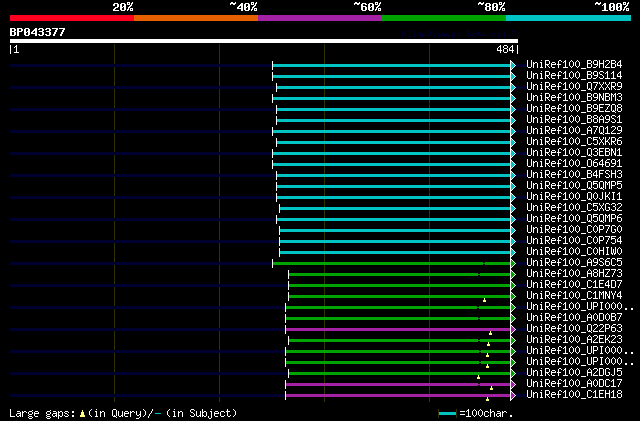
Task: Open the UniRef100_B9NBM3 hit label
Action: [x=574, y=98]
